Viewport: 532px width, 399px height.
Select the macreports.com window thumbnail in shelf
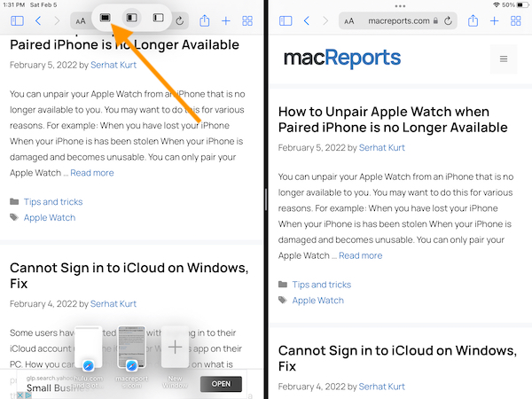pyautogui.click(x=131, y=348)
